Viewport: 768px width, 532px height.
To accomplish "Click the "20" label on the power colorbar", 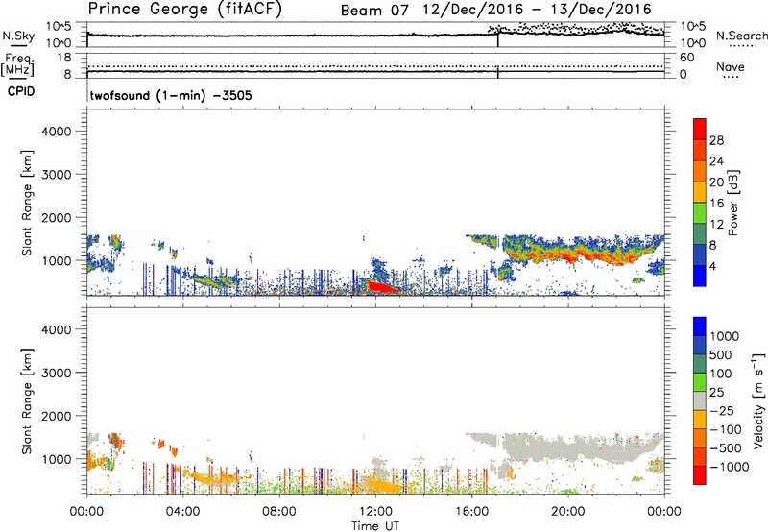I will (716, 182).
